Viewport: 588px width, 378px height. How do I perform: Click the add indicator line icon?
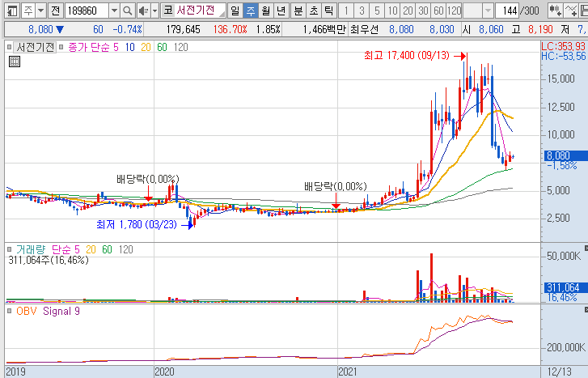571,11
